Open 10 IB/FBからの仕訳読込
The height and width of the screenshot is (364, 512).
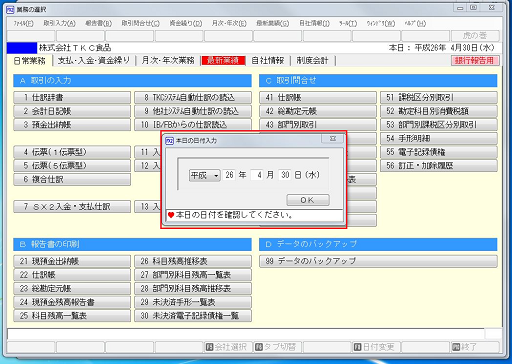tap(193, 125)
